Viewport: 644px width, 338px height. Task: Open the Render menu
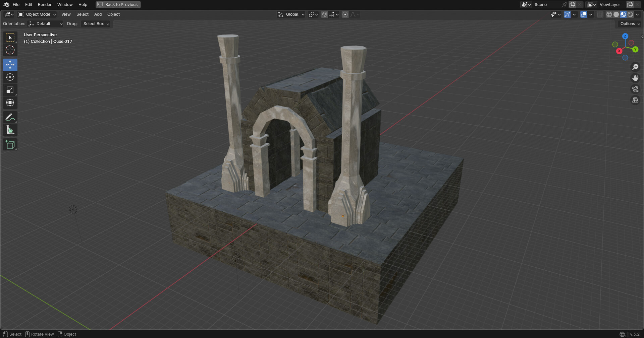tap(45, 5)
